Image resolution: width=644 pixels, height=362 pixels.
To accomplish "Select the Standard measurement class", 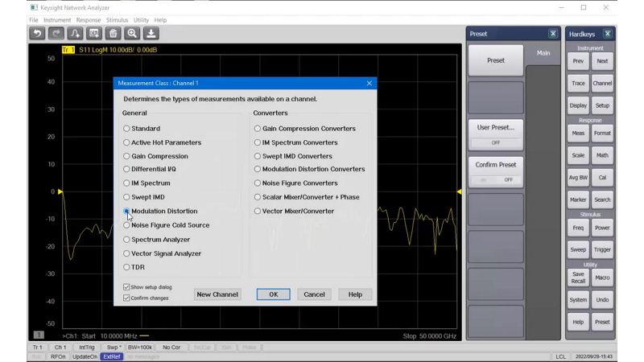I will [126, 129].
